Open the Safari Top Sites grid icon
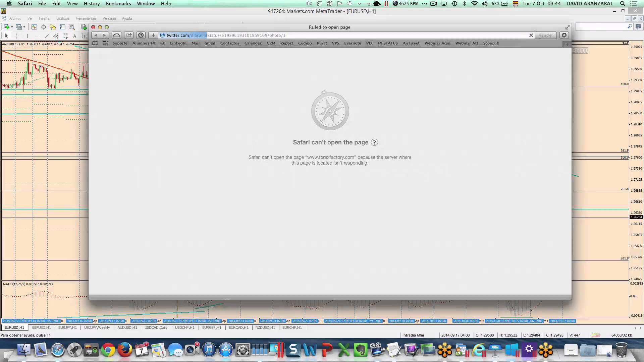 (105, 43)
